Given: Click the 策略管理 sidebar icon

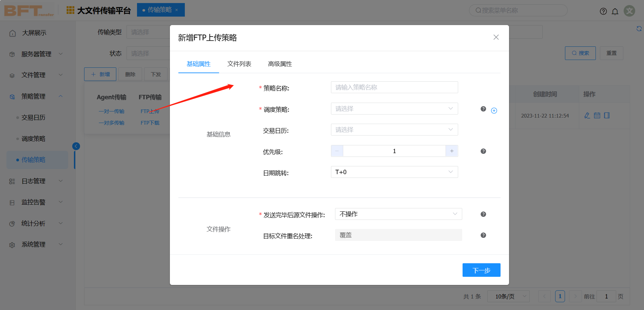Looking at the screenshot, I should point(12,97).
